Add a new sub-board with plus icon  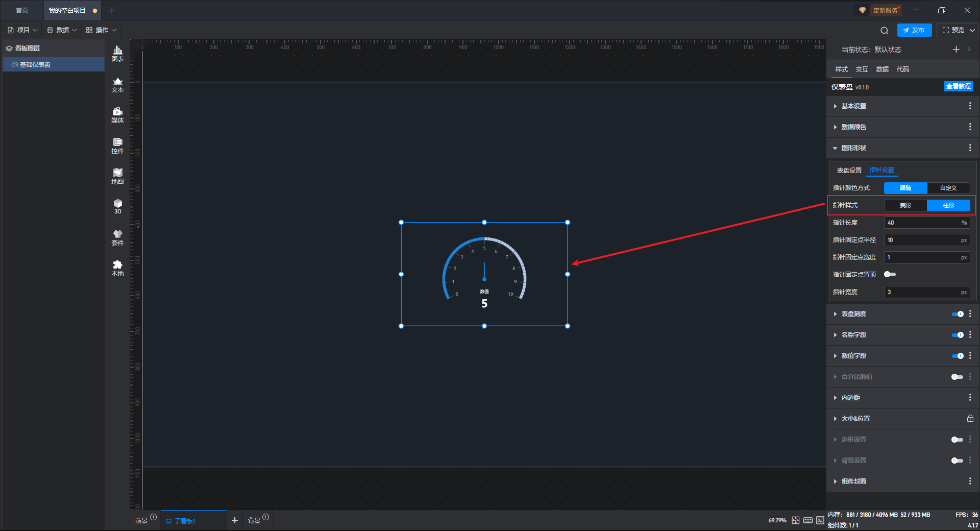click(235, 520)
